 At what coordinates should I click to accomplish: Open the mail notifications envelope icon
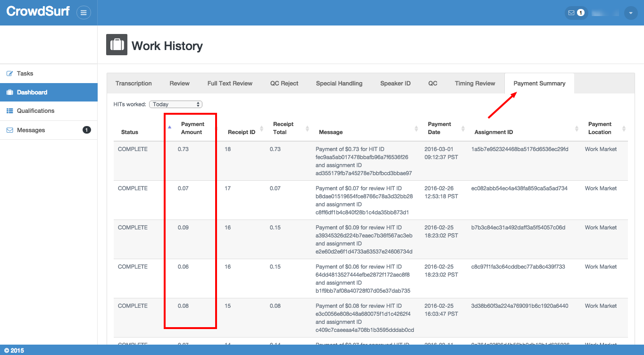click(571, 13)
